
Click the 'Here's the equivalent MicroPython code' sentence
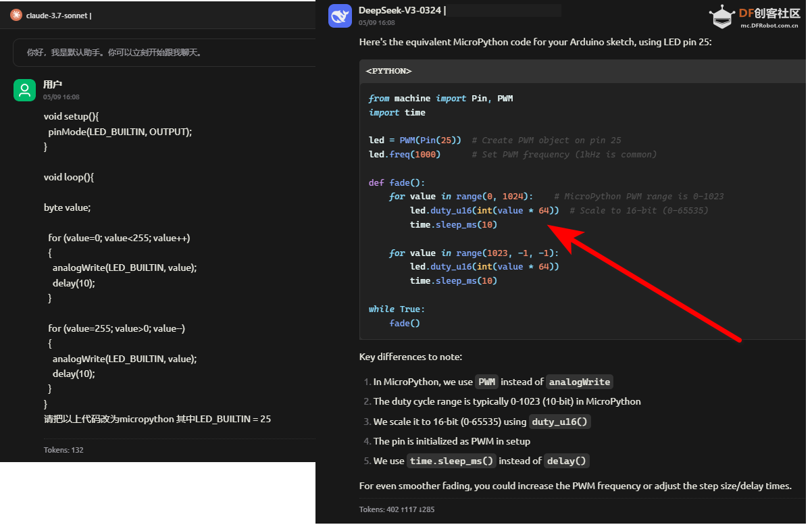point(536,42)
